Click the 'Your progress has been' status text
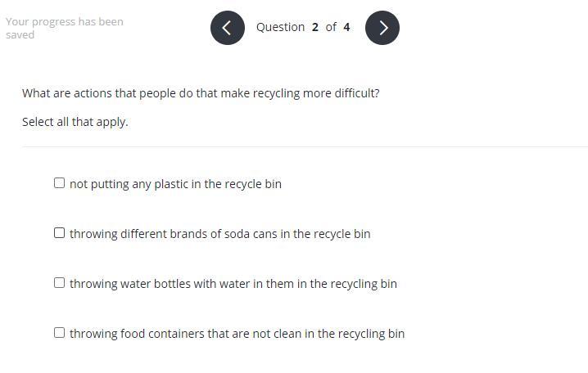588x373 pixels. tap(65, 21)
